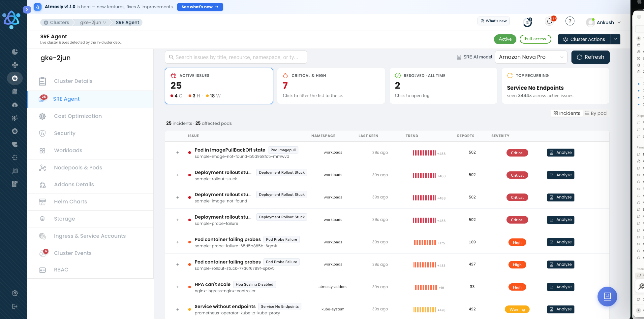Open Cost Optimization in the side menu
The height and width of the screenshot is (319, 644).
(90, 116)
